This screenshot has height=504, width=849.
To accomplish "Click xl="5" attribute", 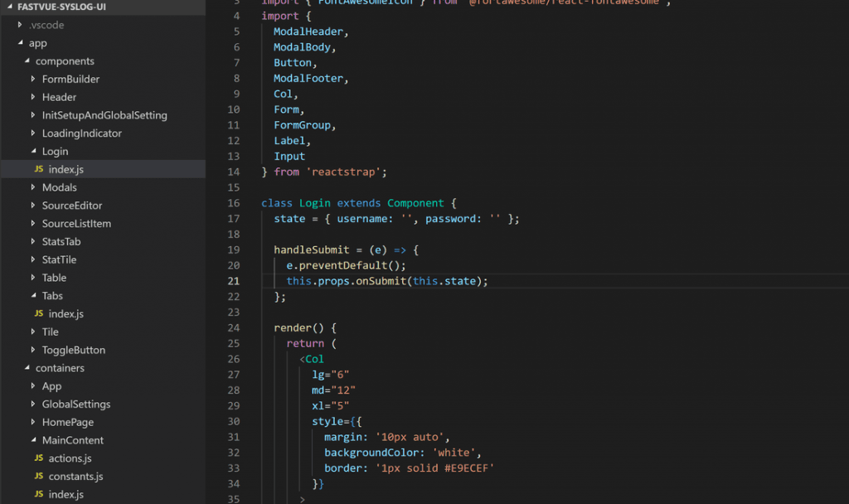I will click(330, 405).
